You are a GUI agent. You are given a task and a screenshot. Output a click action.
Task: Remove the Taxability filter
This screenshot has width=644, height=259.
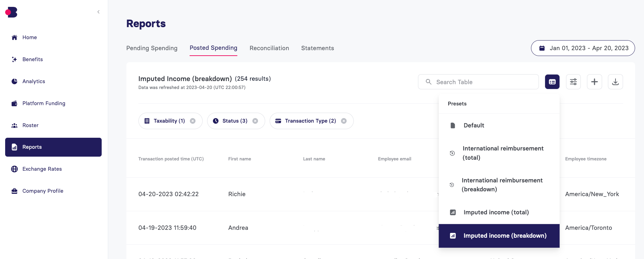193,121
